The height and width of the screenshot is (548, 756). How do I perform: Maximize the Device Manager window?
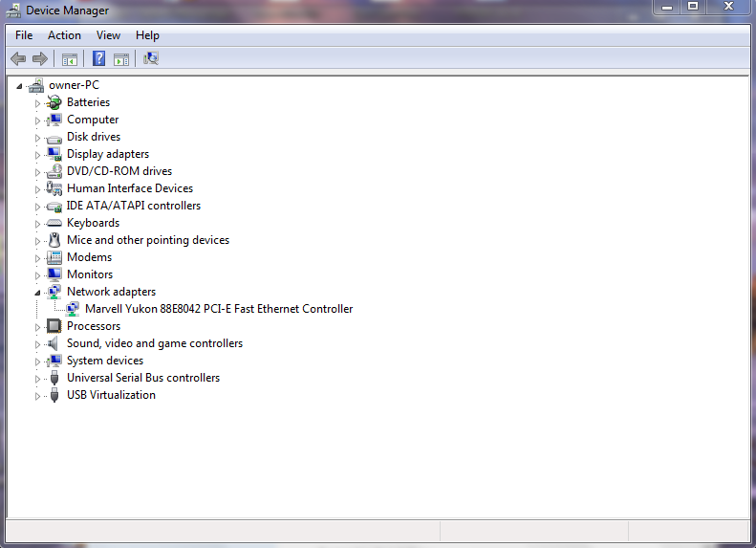[x=693, y=7]
